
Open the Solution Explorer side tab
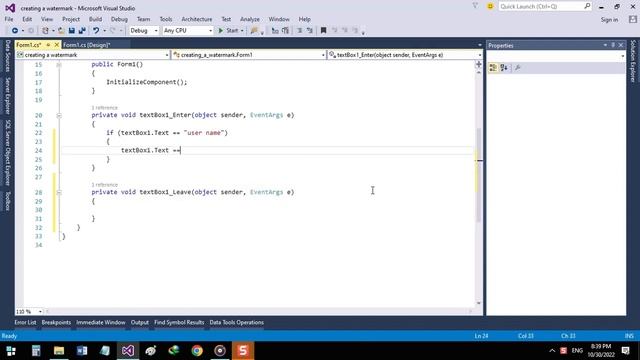pyautogui.click(x=633, y=61)
